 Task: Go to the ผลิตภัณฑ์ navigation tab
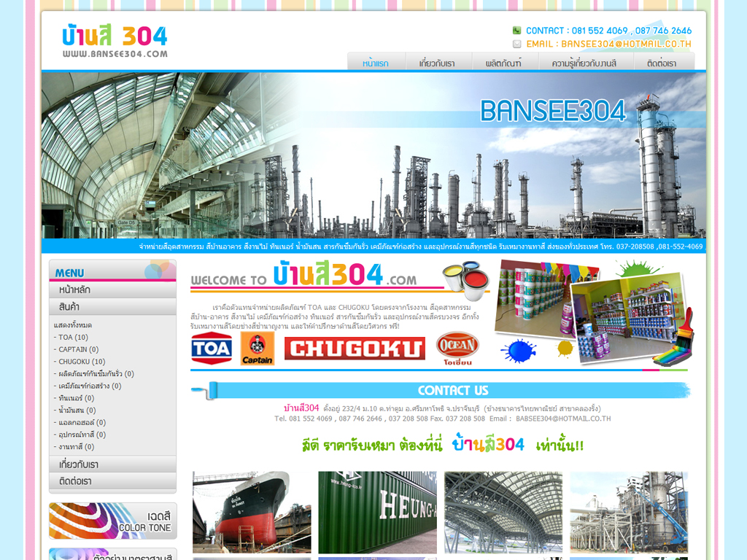tap(503, 63)
